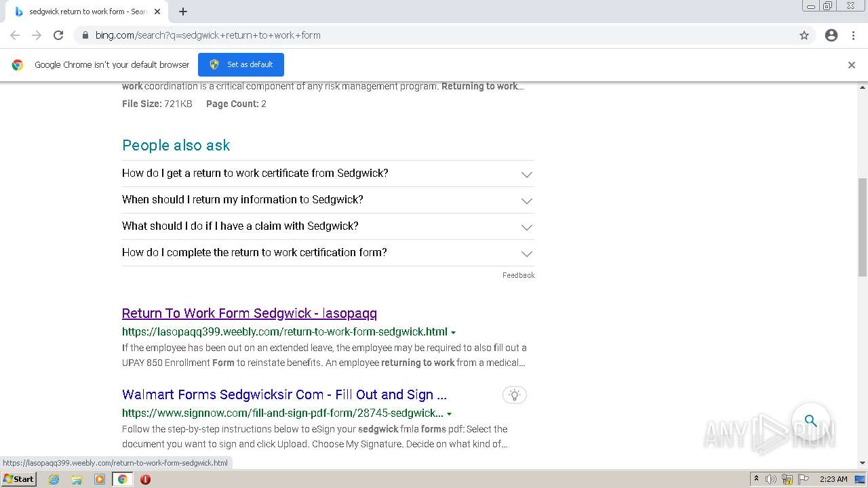Click the floating magnifier search button

click(x=810, y=421)
